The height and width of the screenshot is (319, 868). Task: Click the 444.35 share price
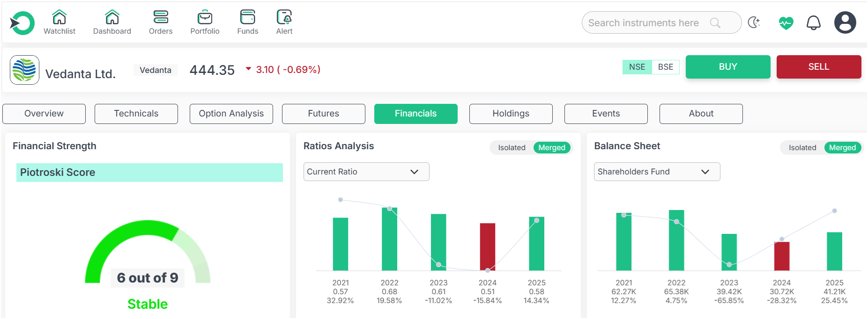pos(212,70)
